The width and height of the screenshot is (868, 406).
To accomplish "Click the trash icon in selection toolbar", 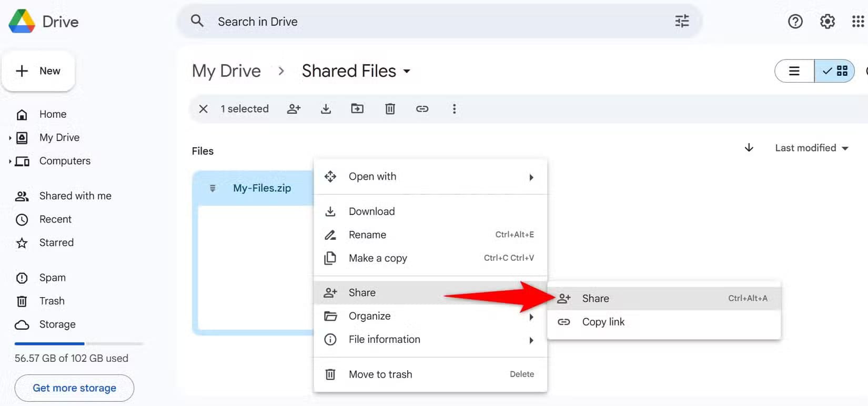I will (x=390, y=109).
